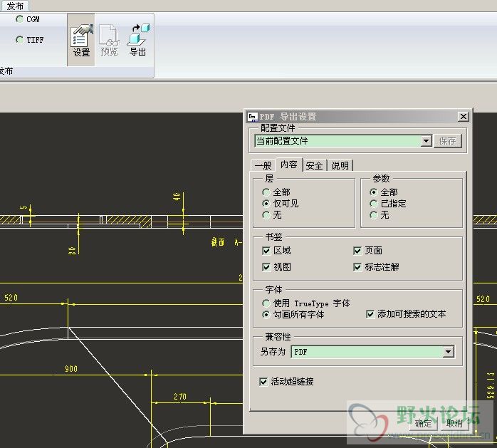Image resolution: width=497 pixels, height=448 pixels.
Task: Switch to the 一般 tab
Action: coord(263,165)
